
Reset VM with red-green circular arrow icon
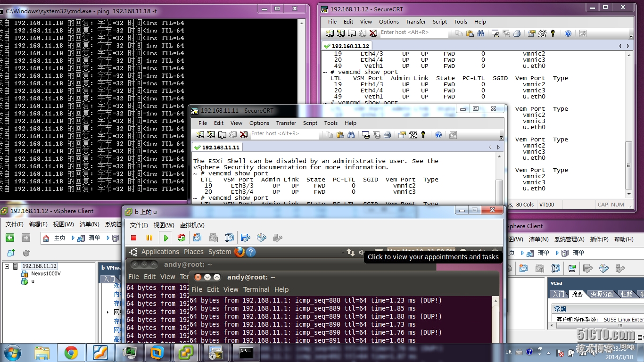[182, 238]
